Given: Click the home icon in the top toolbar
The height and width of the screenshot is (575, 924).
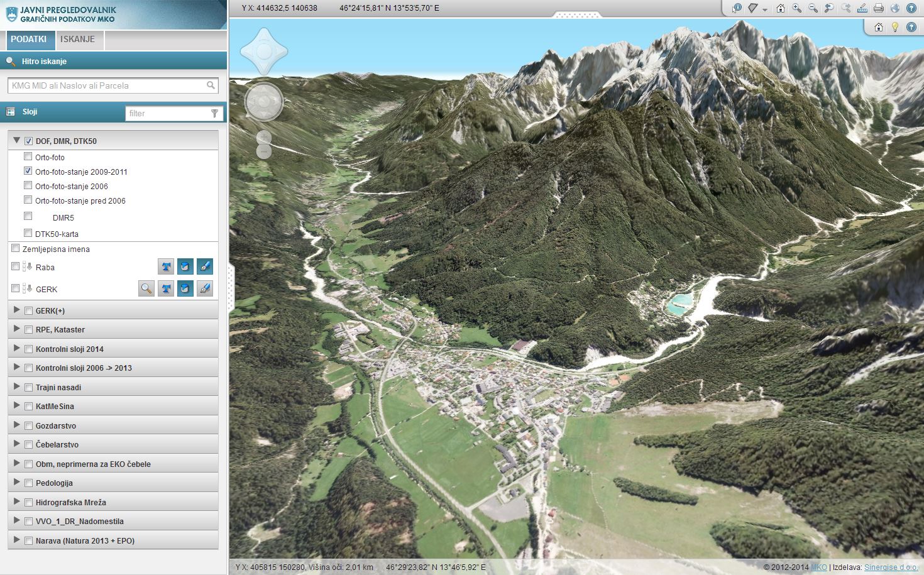Looking at the screenshot, I should [781, 8].
